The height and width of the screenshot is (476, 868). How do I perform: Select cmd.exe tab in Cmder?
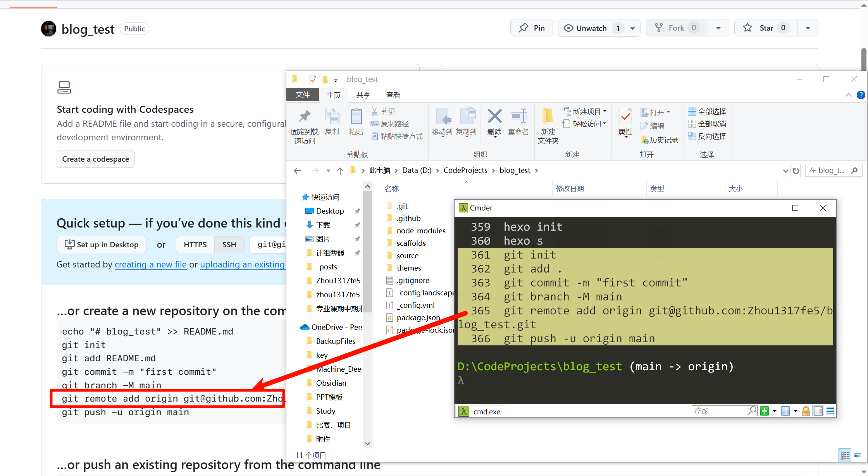pyautogui.click(x=480, y=411)
